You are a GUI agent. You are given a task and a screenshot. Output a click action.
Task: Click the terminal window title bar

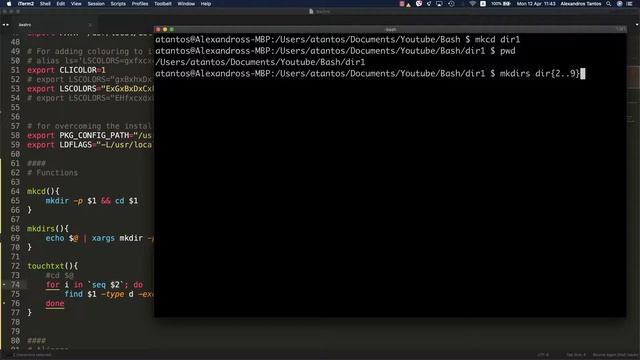point(391,29)
